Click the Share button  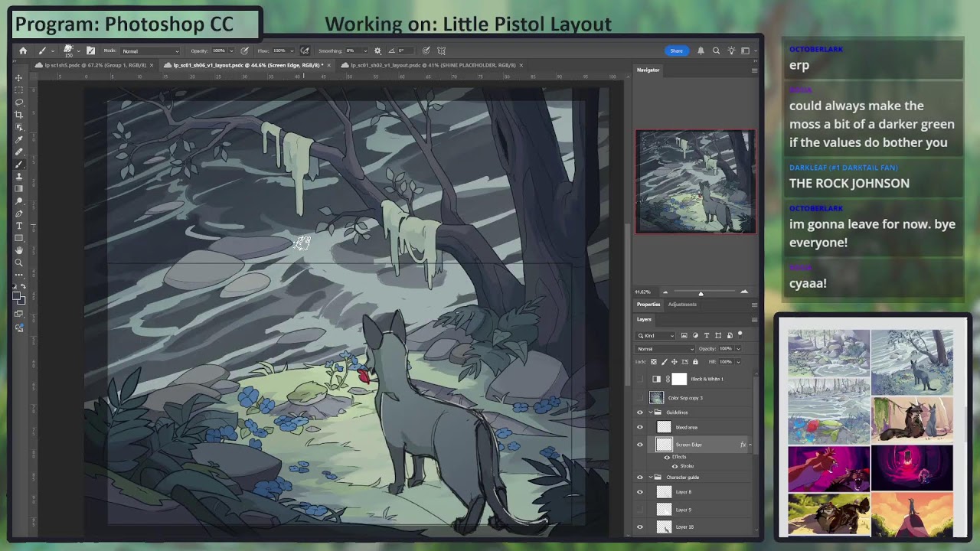tap(676, 51)
